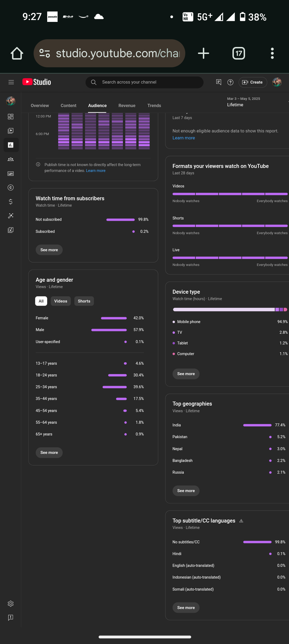Open channel avatar in left sidebar
The height and width of the screenshot is (644, 289).
11,101
